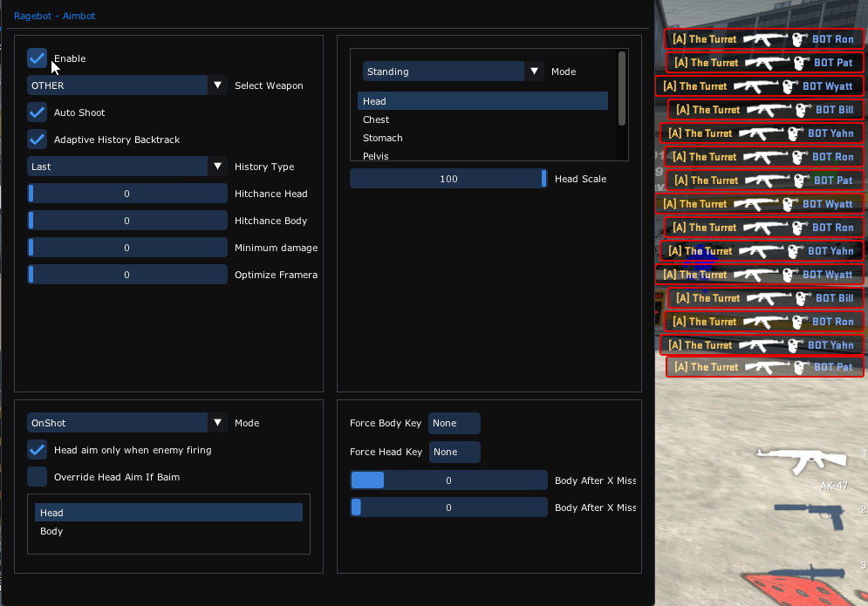Select Body in the OnShot list
The width and height of the screenshot is (868, 606).
click(168, 531)
